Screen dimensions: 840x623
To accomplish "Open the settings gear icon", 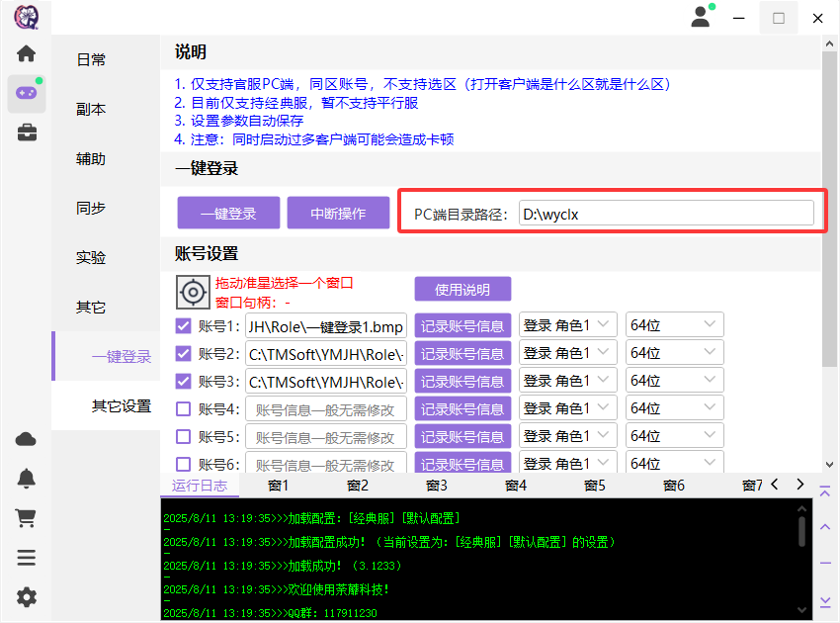I will click(x=27, y=596).
